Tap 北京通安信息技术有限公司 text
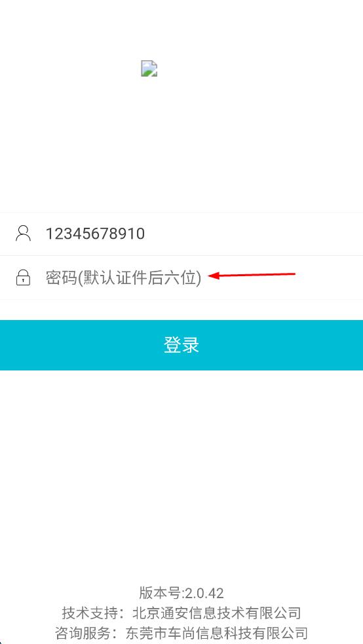This screenshot has height=644, width=363. click(217, 613)
